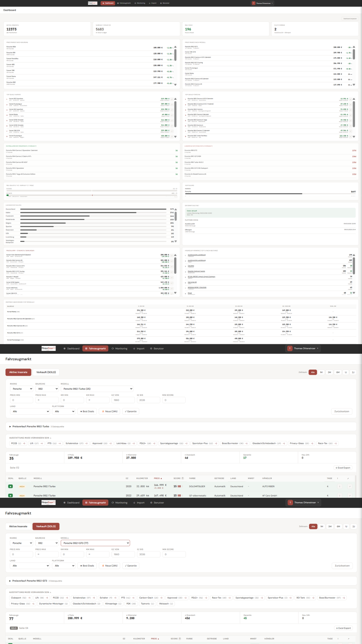Click the user avatar 'T' above the 992.1 Turbo filters
Viewport: 362px width, 644px height.
click(x=290, y=348)
